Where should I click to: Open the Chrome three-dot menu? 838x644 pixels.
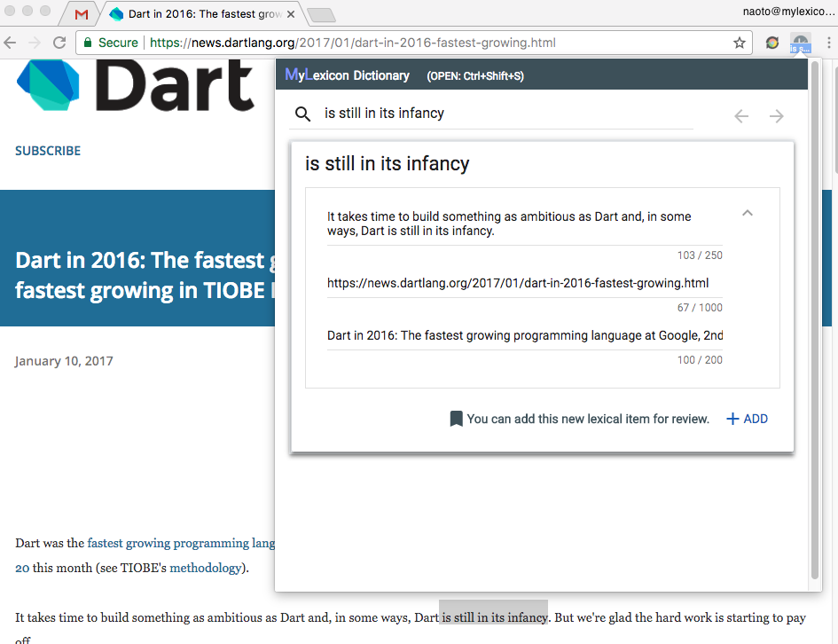829,43
